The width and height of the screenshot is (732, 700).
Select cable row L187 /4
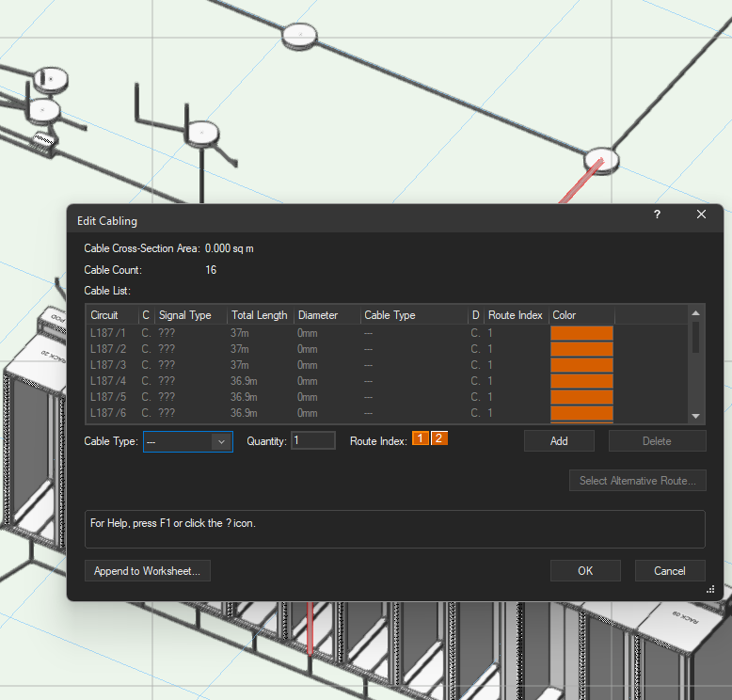(108, 381)
